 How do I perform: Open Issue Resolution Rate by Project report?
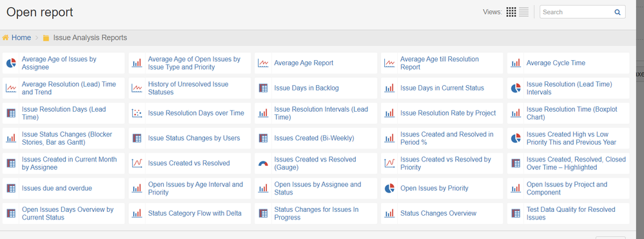tap(448, 113)
